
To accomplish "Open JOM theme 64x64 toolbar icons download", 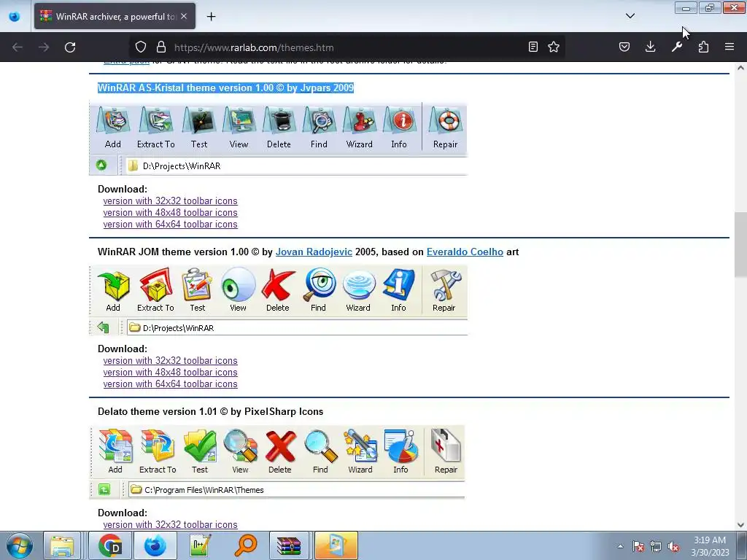I will [170, 384].
